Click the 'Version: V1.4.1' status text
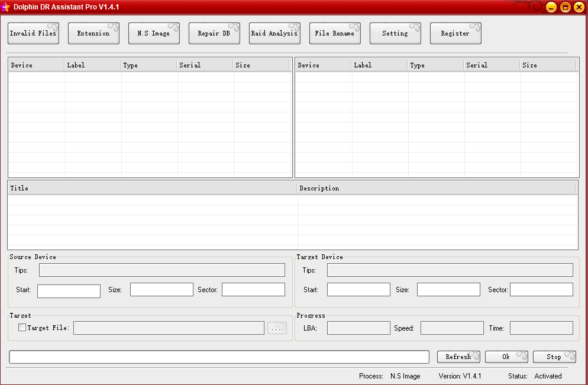The image size is (588, 385). [x=460, y=376]
